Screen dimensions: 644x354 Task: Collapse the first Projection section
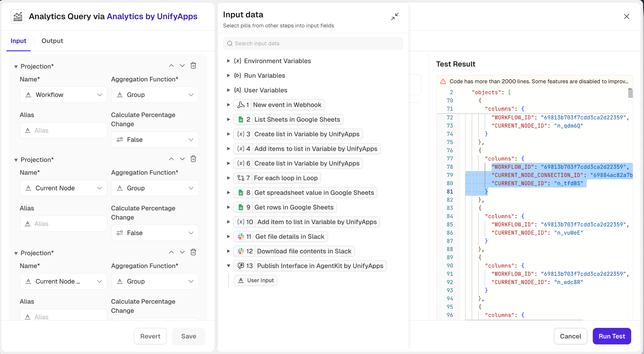coord(16,67)
